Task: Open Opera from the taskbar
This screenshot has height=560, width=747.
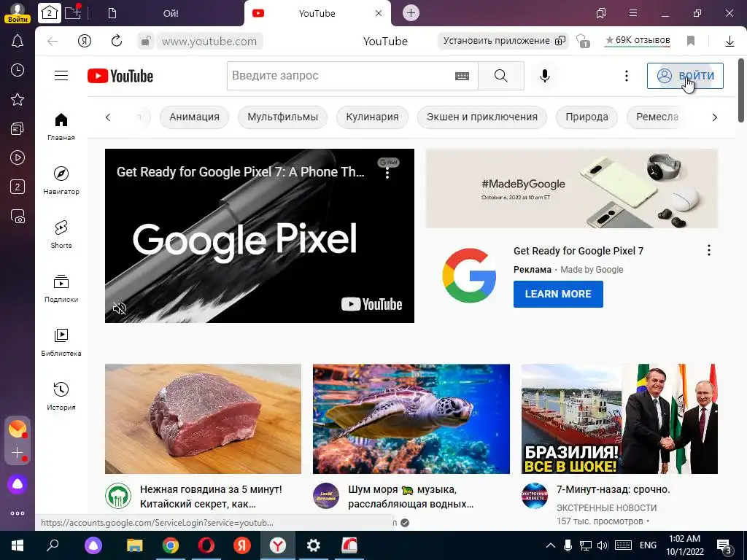Action: pyautogui.click(x=206, y=545)
